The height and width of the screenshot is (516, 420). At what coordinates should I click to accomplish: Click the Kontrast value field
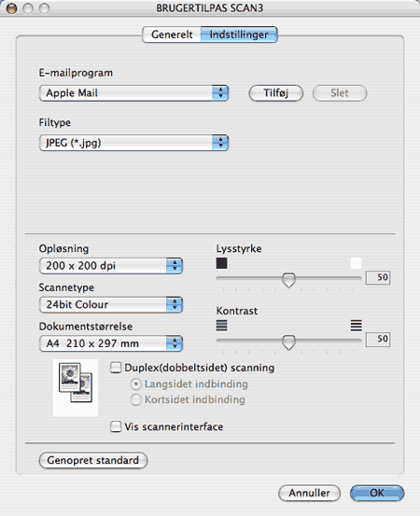(x=378, y=339)
